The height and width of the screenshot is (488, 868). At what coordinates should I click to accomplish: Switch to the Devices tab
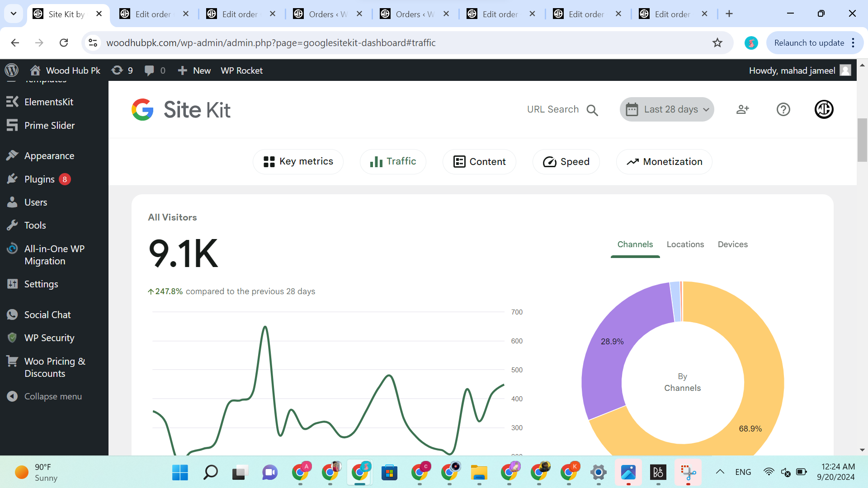click(x=732, y=244)
